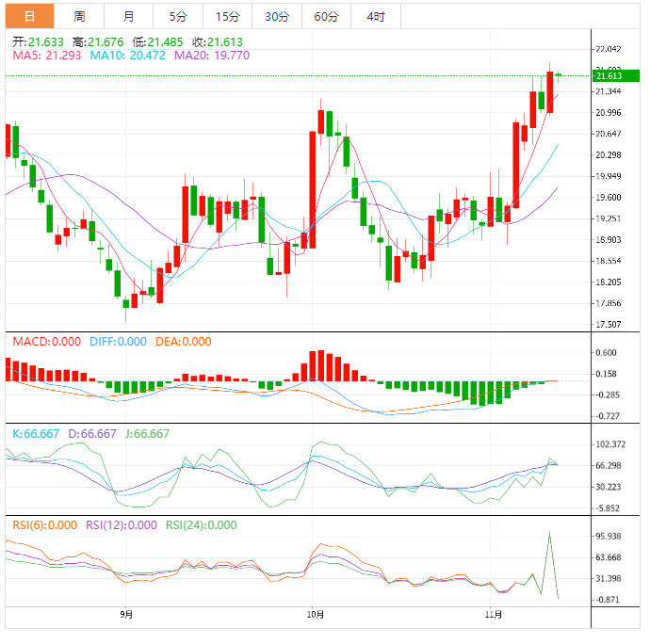
Task: Click the MA5: 21.293 indicator label
Action: [47, 56]
